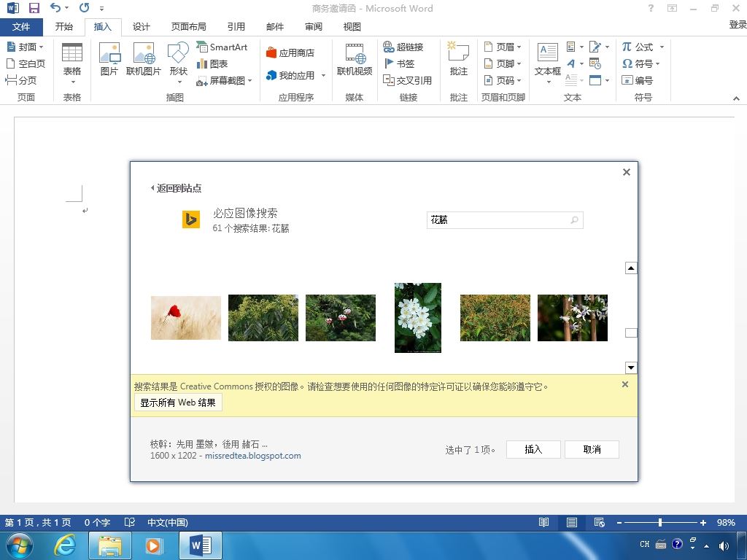747x560 pixels.
Task: Expand the cover page (封面) dropdown
Action: [x=41, y=47]
